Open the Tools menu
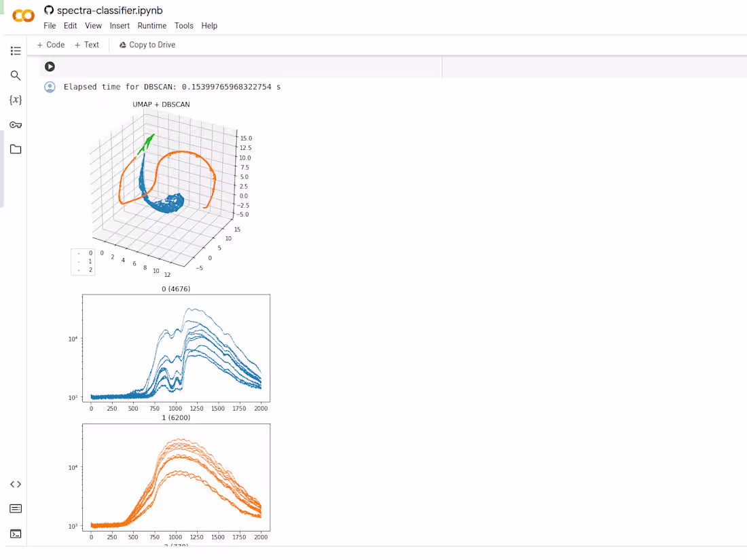The image size is (747, 560). point(183,25)
